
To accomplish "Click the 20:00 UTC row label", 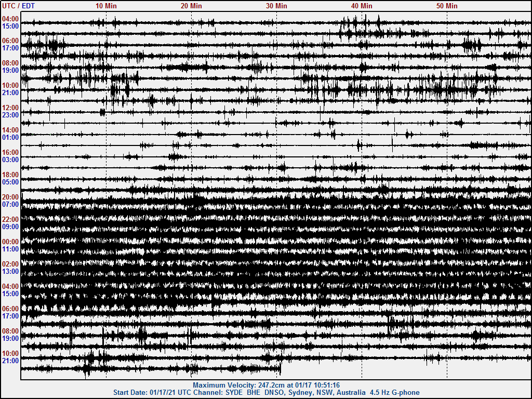I will click(x=10, y=197).
